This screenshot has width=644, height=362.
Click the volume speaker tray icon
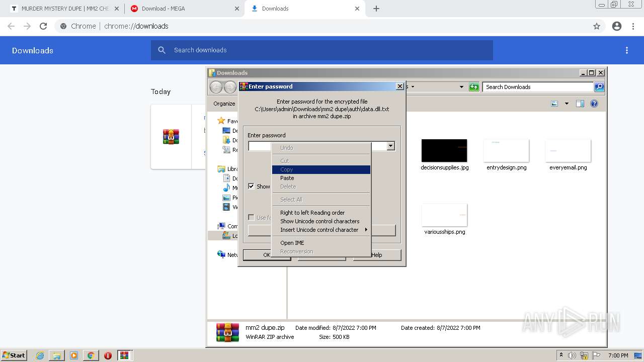(x=572, y=355)
